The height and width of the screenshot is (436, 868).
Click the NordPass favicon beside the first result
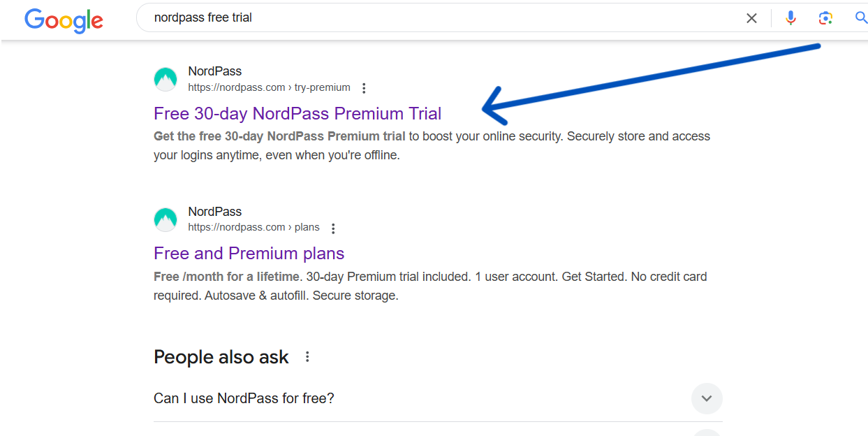165,79
